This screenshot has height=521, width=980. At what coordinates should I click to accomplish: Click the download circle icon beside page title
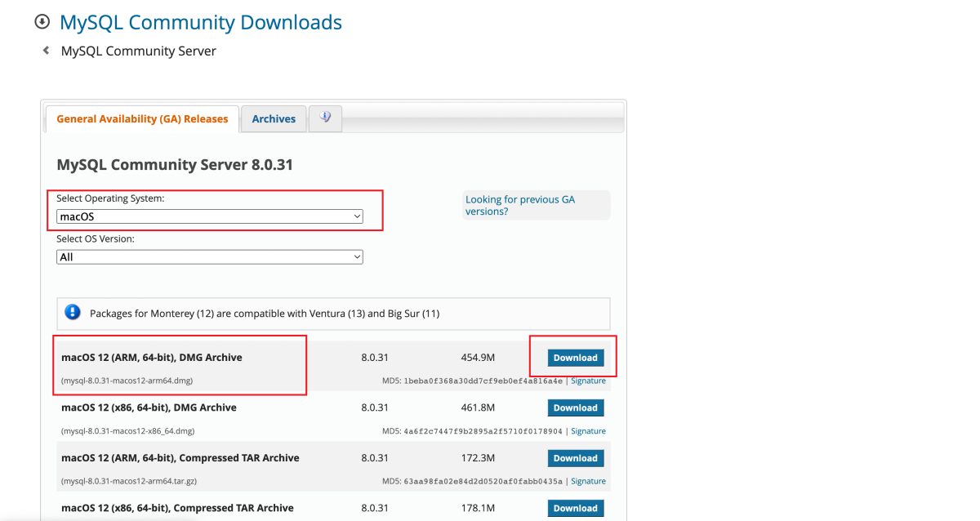click(42, 22)
